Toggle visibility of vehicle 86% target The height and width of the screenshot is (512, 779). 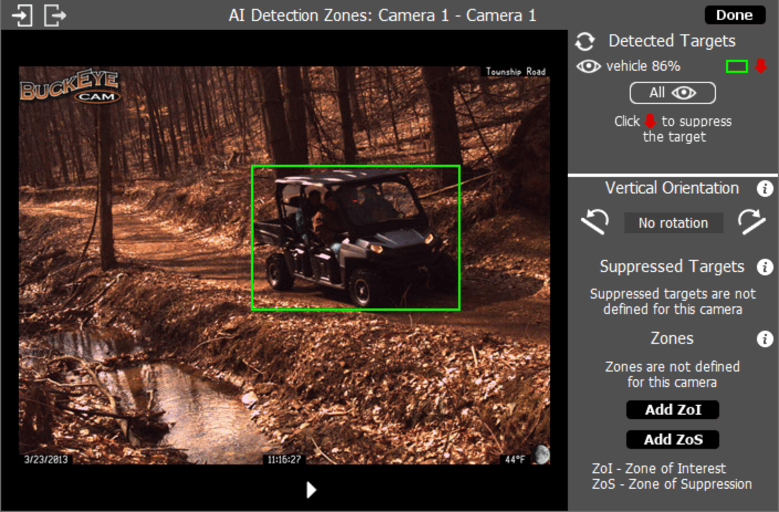(589, 67)
